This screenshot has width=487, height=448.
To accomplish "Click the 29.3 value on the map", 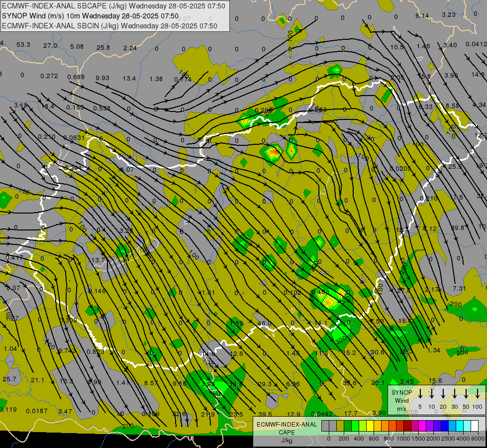I will (x=265, y=384).
